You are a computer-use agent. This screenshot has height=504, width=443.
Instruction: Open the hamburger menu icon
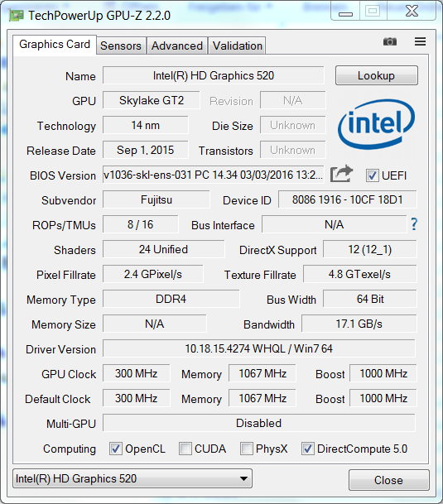420,41
